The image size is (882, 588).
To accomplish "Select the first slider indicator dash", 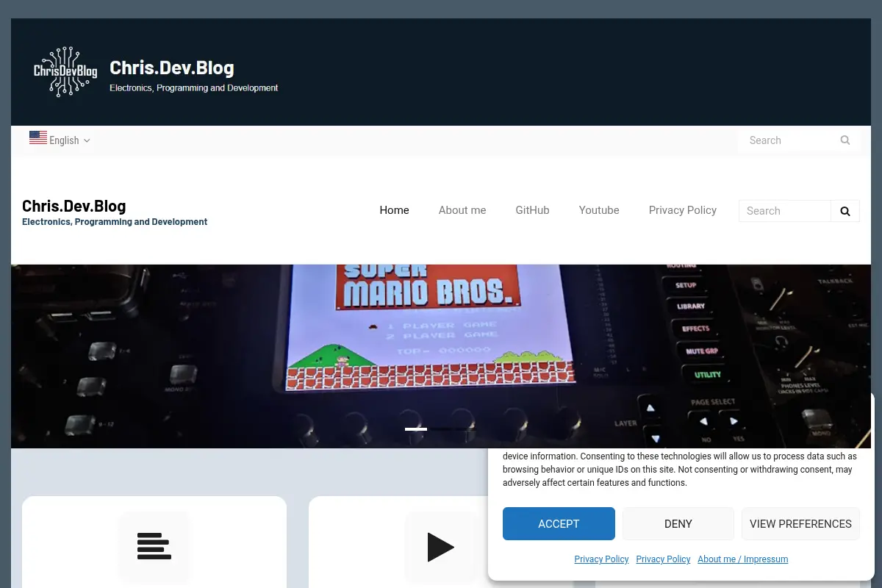I will 416,429.
